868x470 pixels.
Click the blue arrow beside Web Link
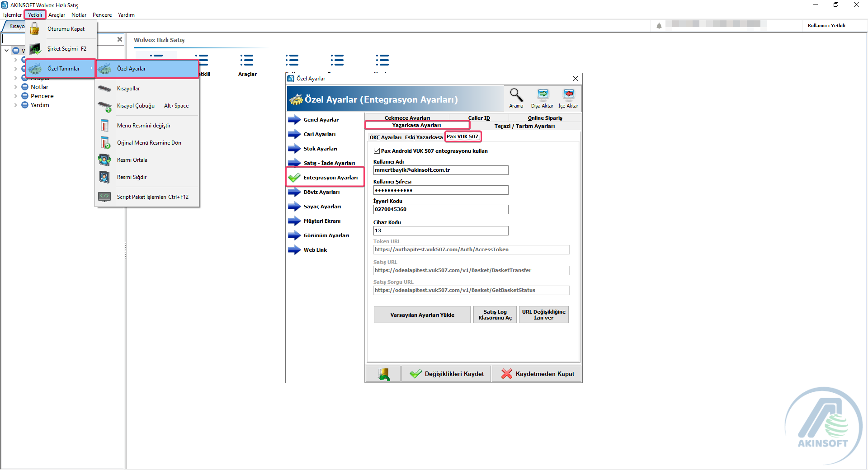point(294,250)
